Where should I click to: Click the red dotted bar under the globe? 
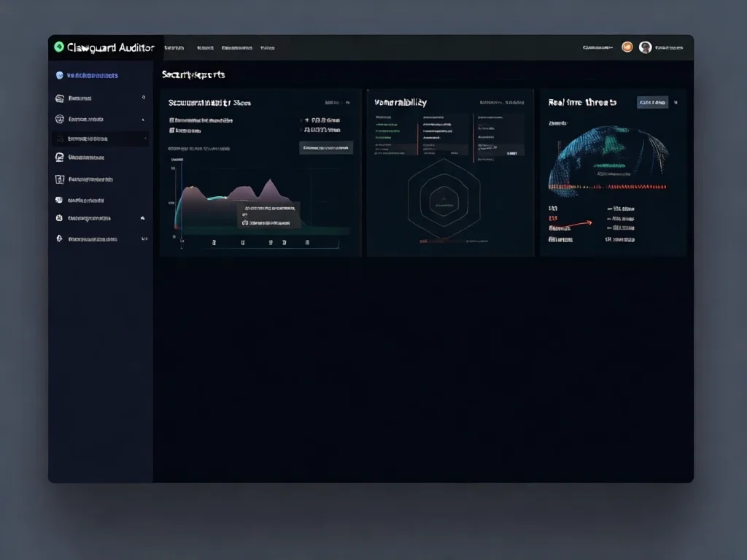click(x=607, y=187)
